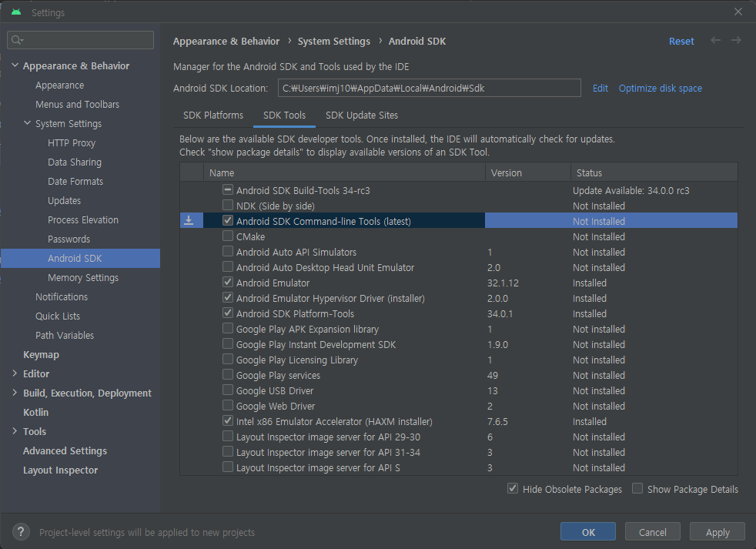
Task: Check Google Play services box
Action: tap(228, 374)
